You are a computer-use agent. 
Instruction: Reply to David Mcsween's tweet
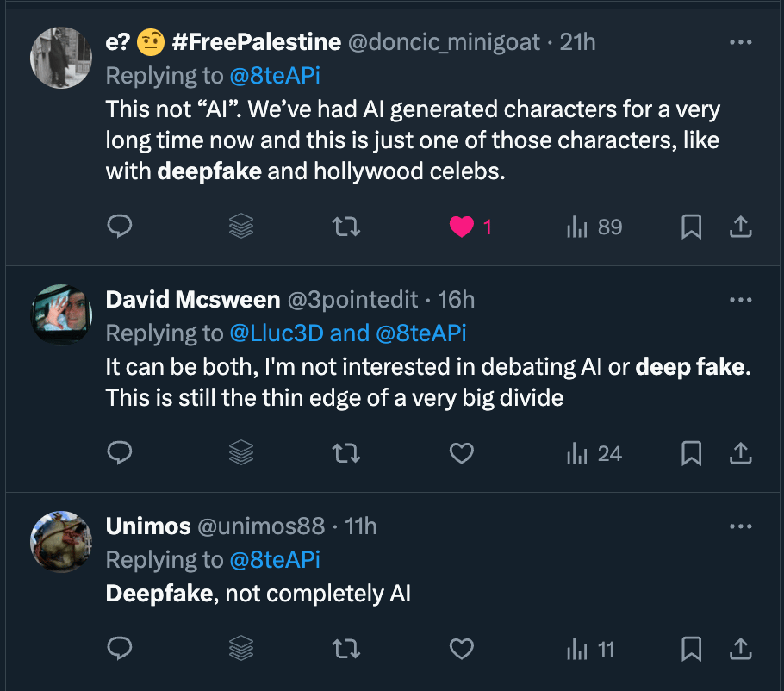point(120,453)
